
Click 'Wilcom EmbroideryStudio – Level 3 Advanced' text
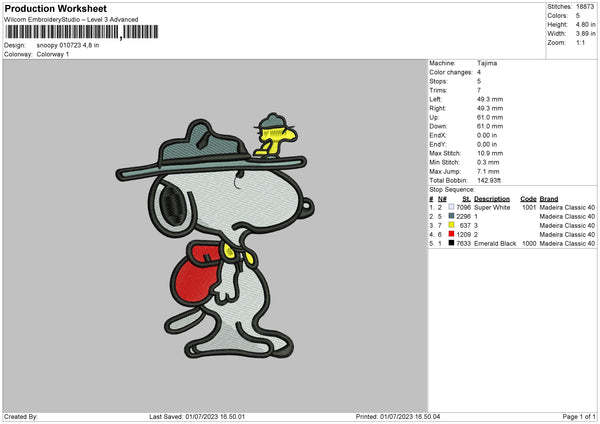[x=71, y=20]
